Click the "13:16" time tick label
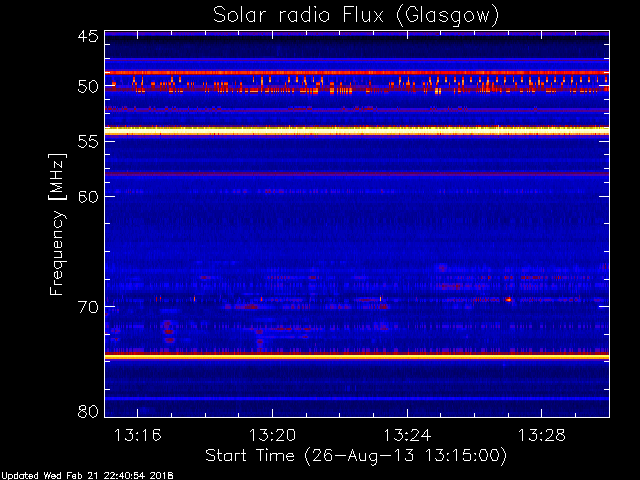The width and height of the screenshot is (640, 480). [x=138, y=435]
